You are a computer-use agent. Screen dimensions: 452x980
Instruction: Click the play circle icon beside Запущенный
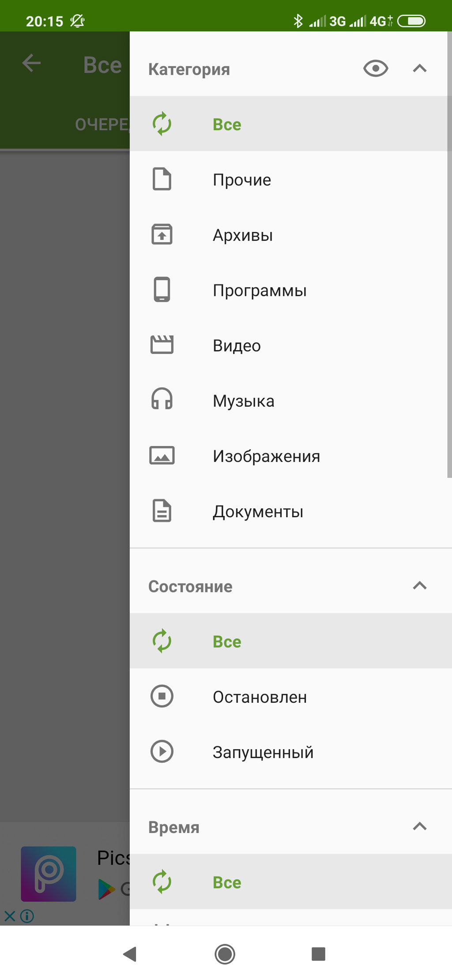pyautogui.click(x=162, y=752)
